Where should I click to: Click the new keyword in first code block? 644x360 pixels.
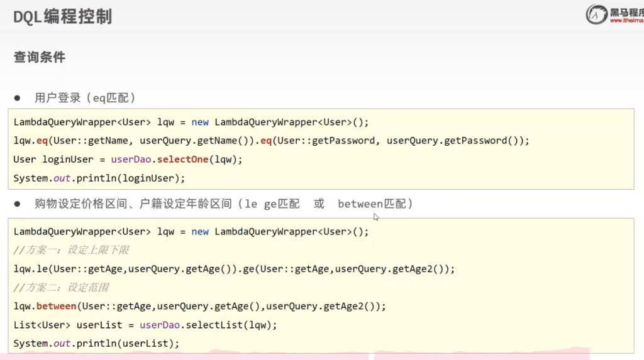(200, 122)
